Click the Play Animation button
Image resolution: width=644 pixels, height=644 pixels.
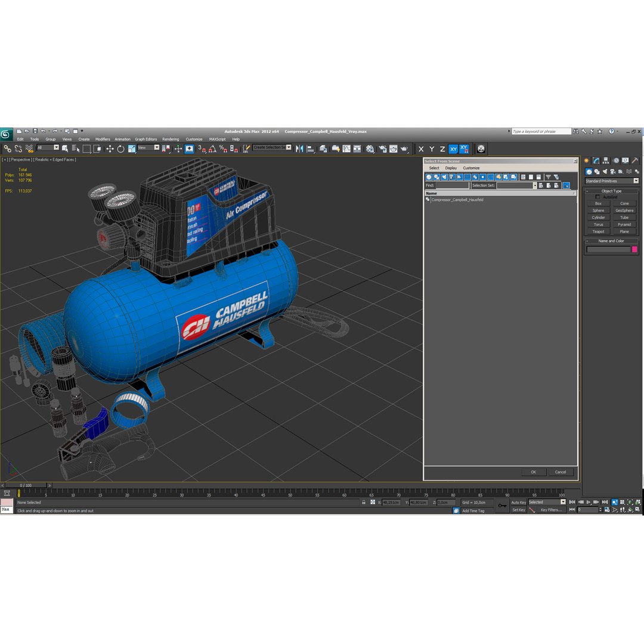point(589,502)
